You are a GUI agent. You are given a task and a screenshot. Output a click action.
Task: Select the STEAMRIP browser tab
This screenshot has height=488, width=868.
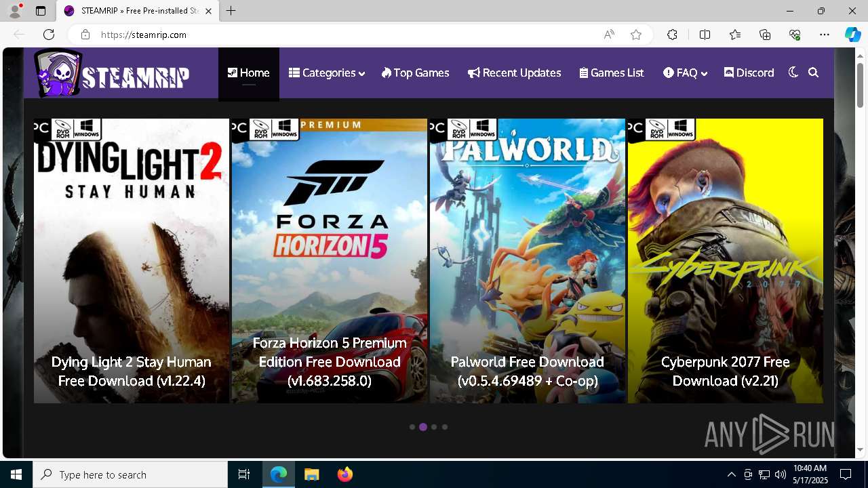(x=138, y=11)
